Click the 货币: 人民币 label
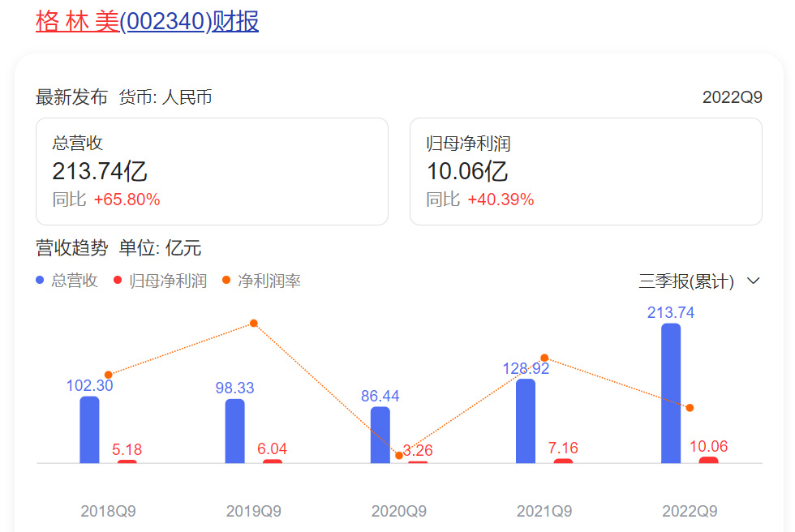 pos(165,97)
